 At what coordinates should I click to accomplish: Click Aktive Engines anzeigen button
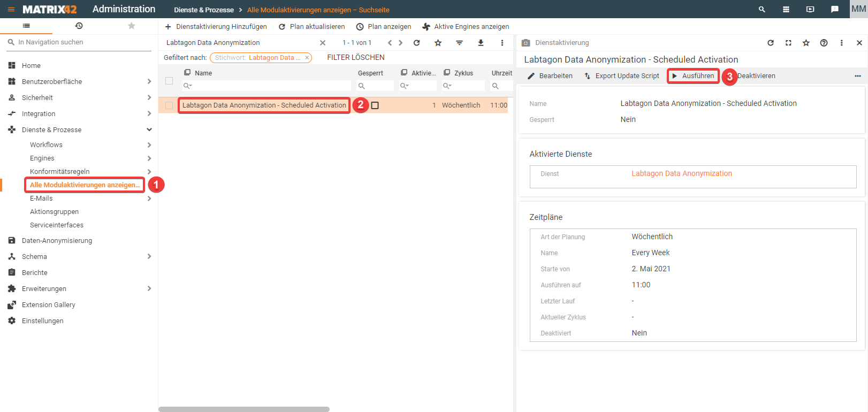coord(466,27)
